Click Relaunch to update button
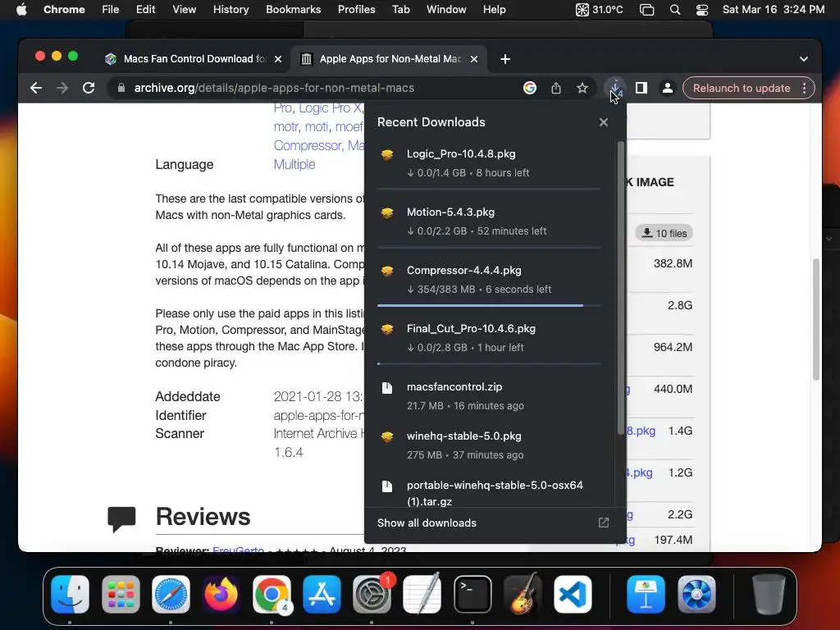 [742, 88]
